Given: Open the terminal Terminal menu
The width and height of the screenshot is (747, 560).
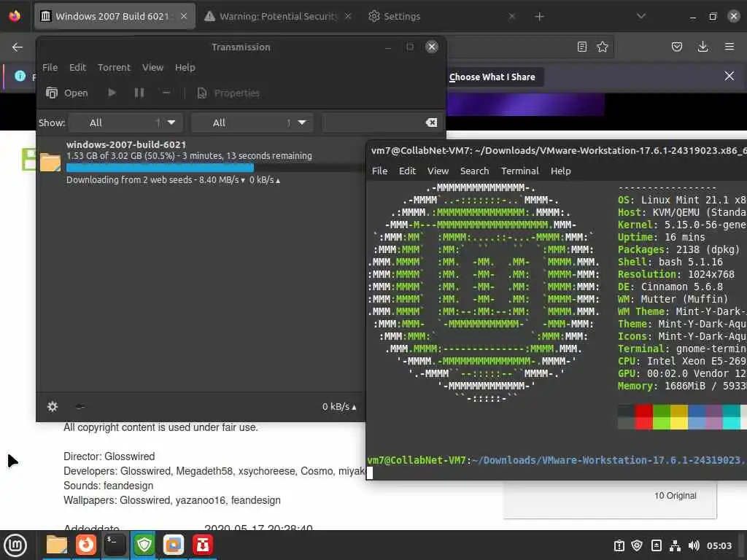Looking at the screenshot, I should [x=519, y=171].
